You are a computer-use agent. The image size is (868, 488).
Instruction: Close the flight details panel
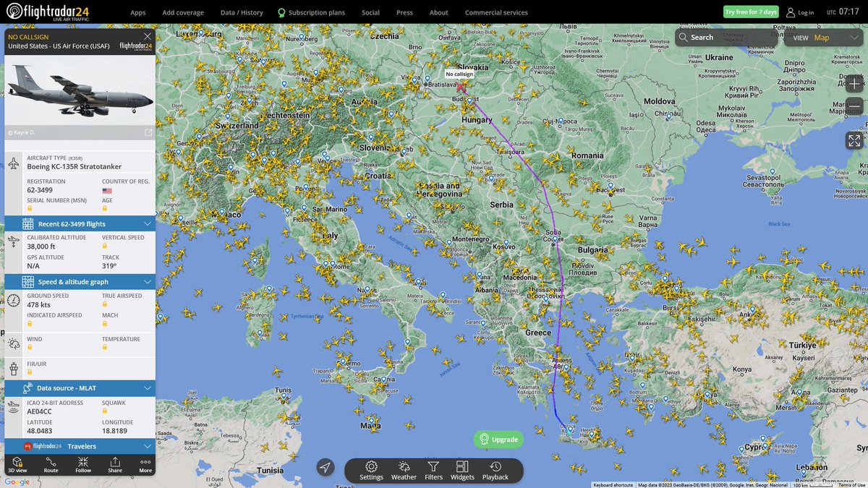[148, 36]
